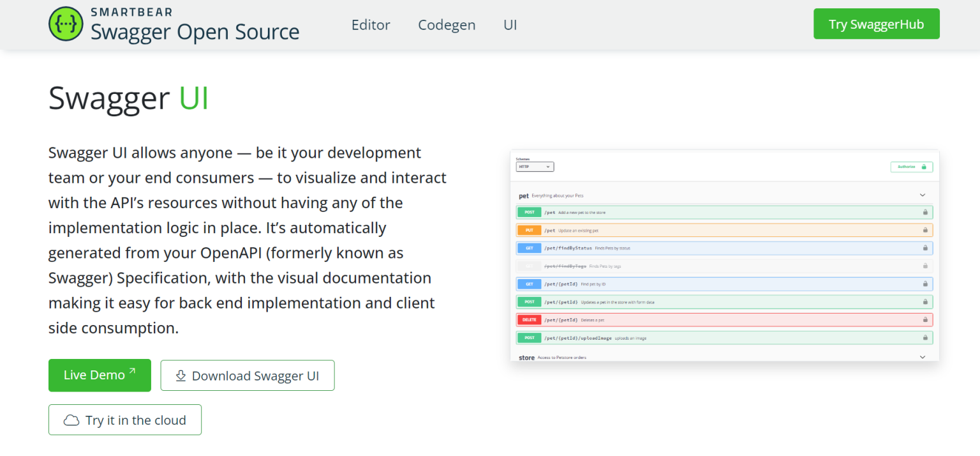Click lock icon on the Authorize button
Viewport: 980px width, 456px height.
923,167
